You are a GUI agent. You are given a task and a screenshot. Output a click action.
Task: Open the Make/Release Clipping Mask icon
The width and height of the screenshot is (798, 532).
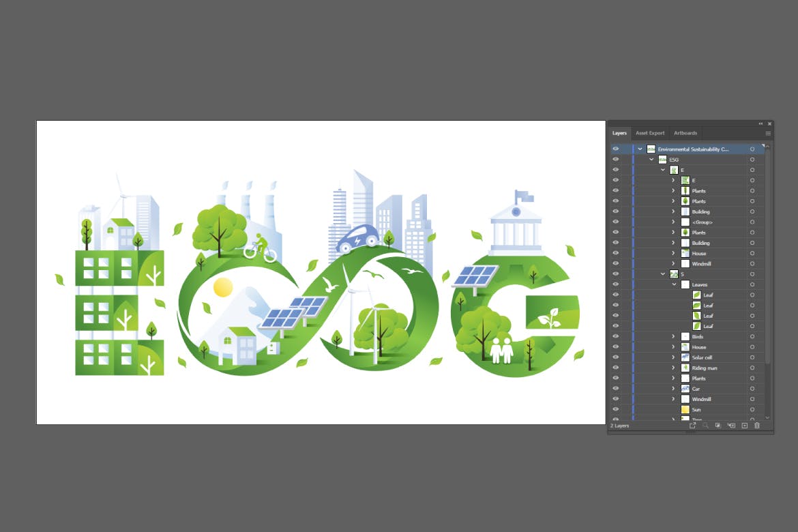(717, 426)
